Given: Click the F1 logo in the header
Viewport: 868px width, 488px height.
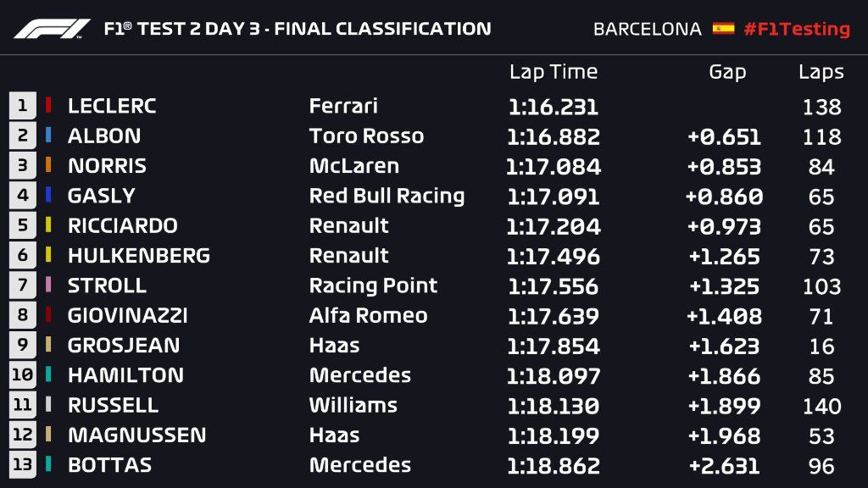Looking at the screenshot, I should (x=53, y=29).
